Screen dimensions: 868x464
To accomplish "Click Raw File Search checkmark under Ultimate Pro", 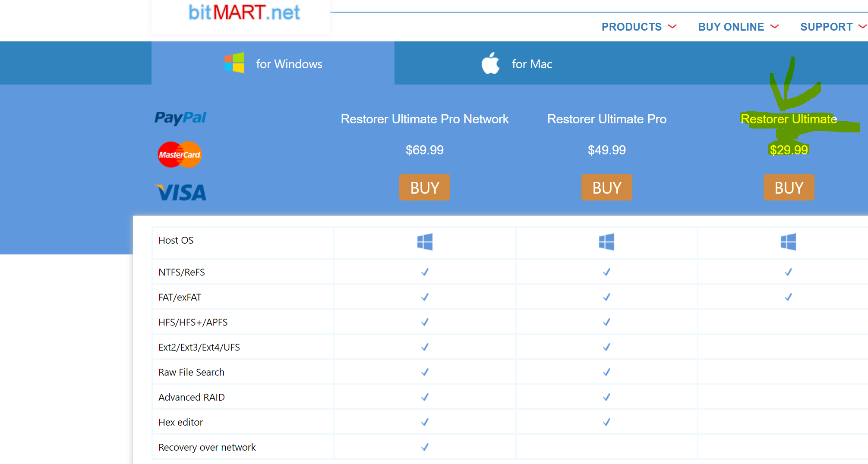I will [606, 372].
